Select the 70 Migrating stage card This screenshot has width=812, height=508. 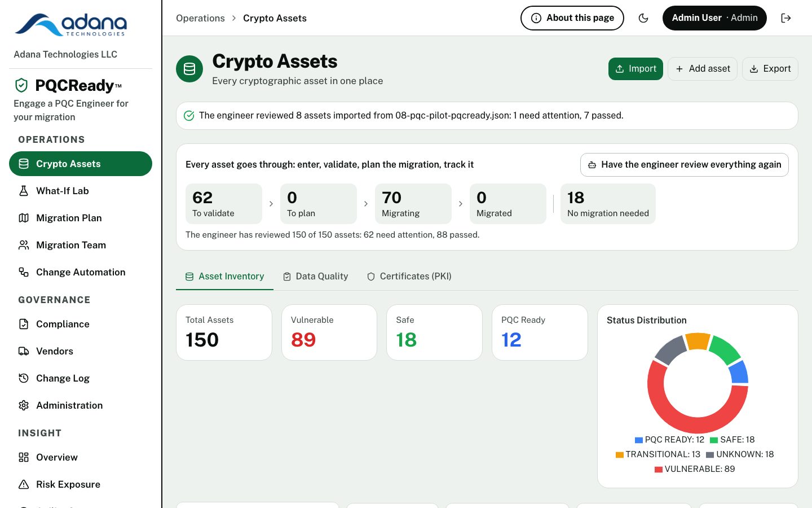(x=413, y=204)
